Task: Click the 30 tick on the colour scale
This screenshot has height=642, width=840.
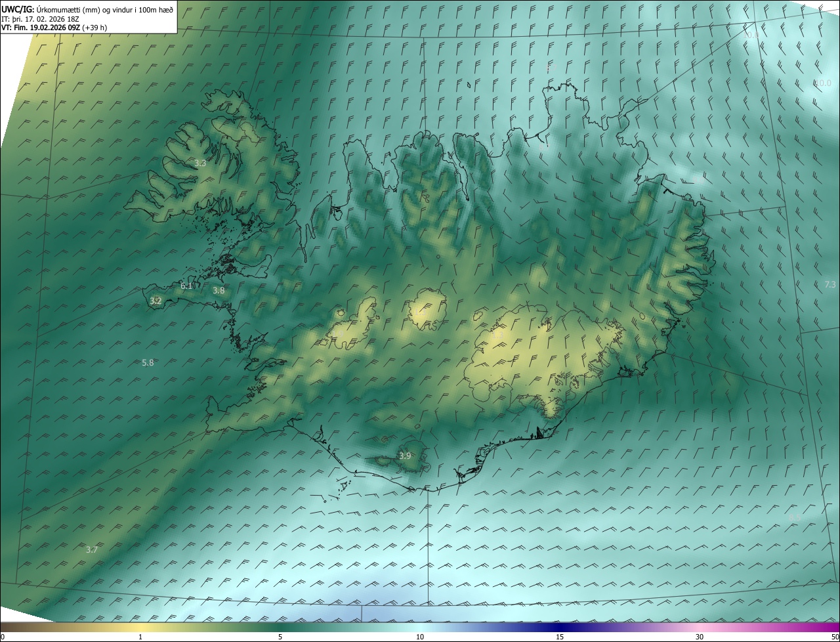Action: click(x=700, y=637)
